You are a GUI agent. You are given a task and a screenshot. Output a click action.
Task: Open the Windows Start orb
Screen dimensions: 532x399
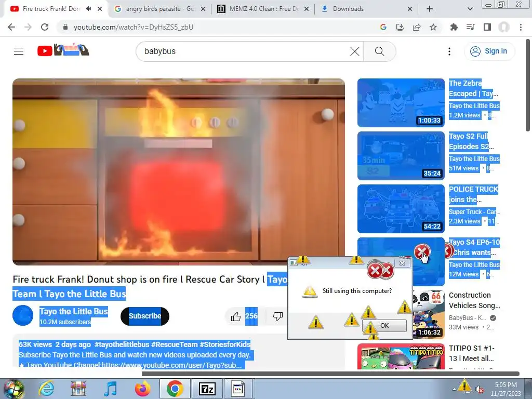[x=13, y=389]
